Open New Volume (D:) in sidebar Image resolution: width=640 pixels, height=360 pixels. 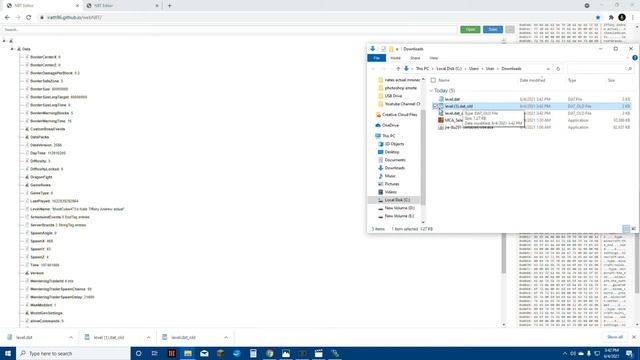pos(396,208)
